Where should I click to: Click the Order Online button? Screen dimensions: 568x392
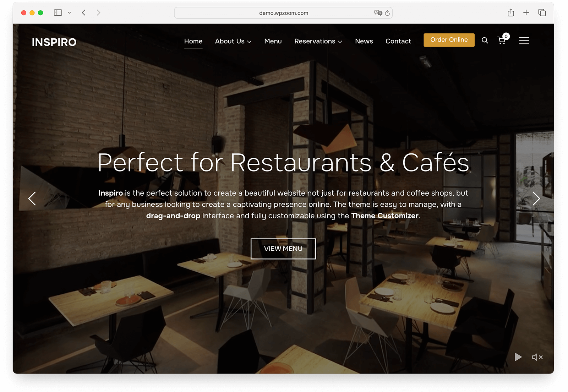tap(449, 40)
